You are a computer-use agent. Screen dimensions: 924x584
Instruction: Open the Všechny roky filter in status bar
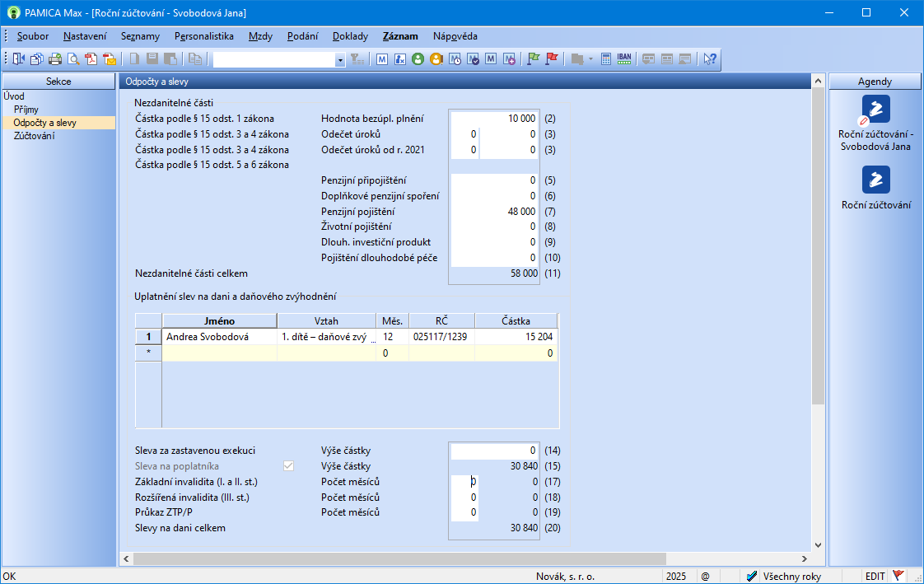(782, 577)
